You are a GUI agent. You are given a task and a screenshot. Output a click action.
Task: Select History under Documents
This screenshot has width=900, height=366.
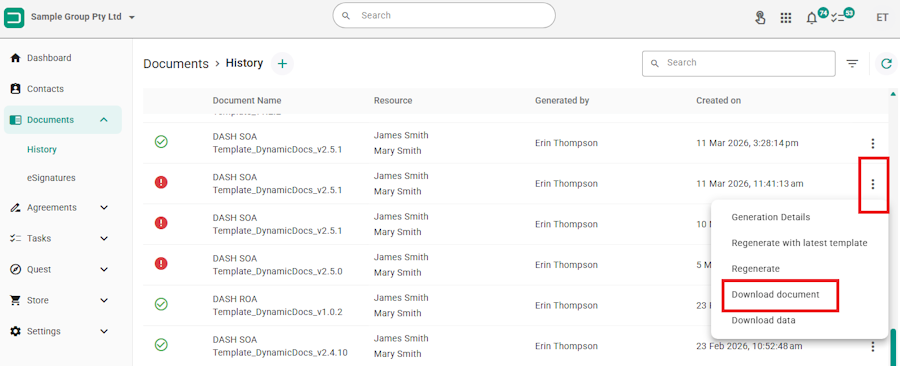tap(42, 149)
